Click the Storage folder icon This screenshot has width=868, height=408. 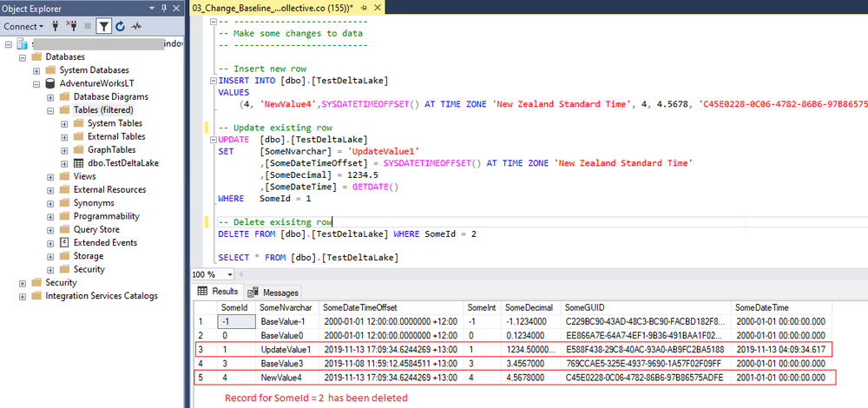pos(64,256)
